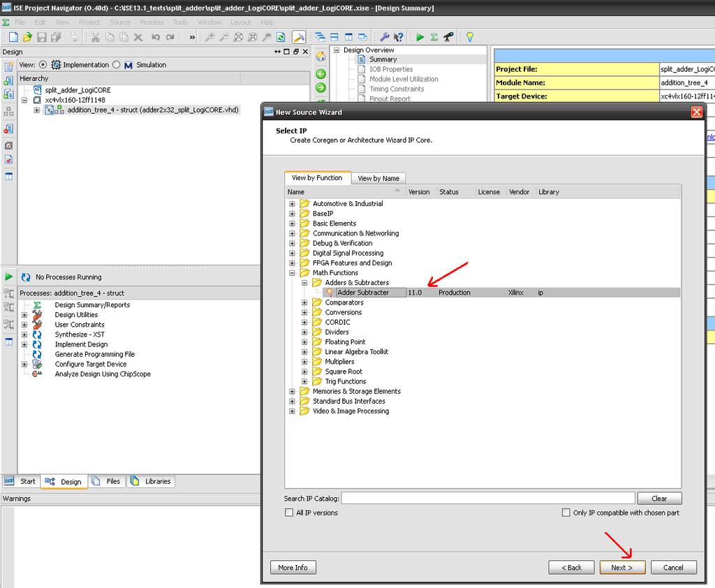
Task: Select Generate Programming File process
Action: point(95,355)
